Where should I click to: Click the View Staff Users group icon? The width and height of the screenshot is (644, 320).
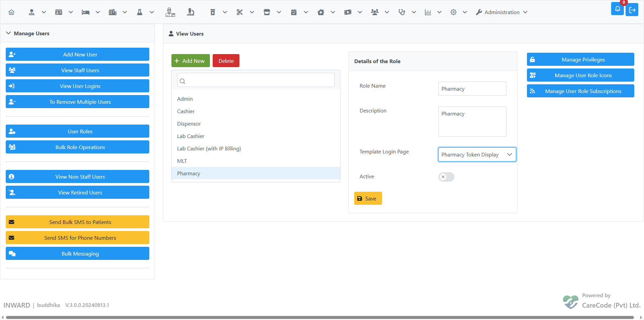[12, 70]
